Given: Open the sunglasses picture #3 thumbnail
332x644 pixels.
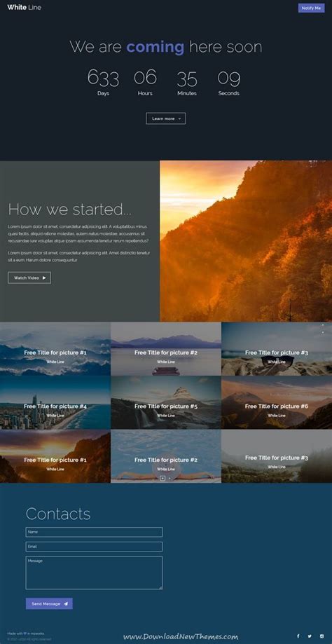Looking at the screenshot, I should point(277,349).
